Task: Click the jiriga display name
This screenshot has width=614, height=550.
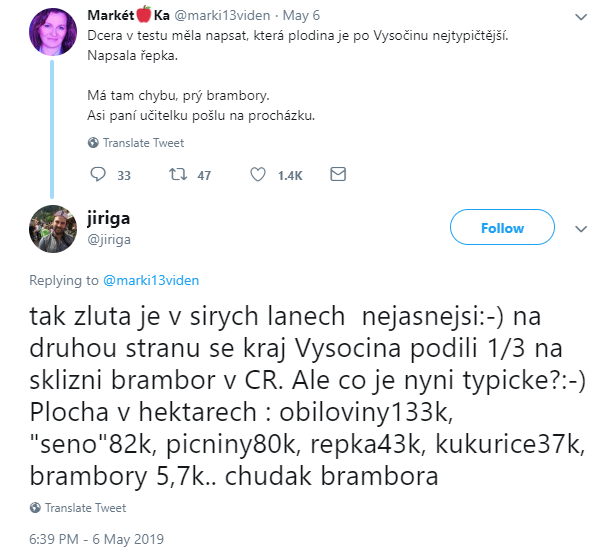Action: pos(108,219)
